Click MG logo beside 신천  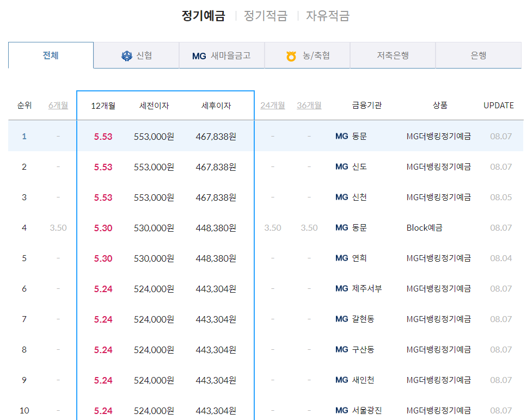342,197
